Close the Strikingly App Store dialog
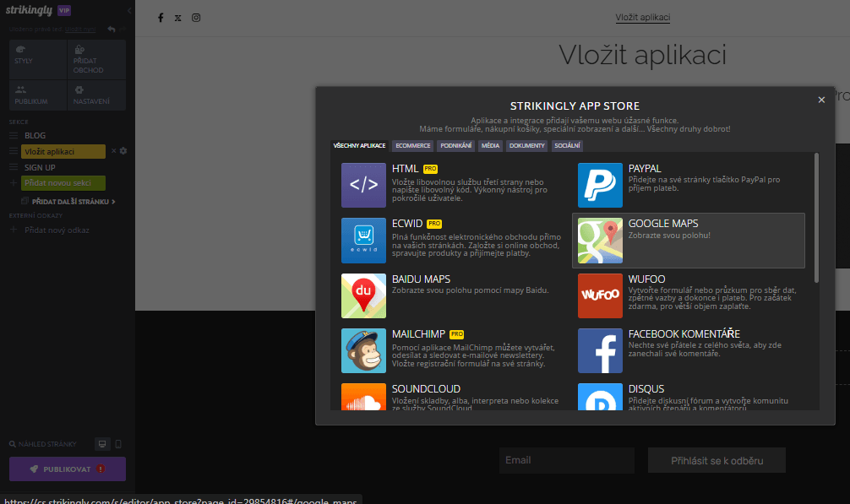Screen dimensions: 850x504 821,100
